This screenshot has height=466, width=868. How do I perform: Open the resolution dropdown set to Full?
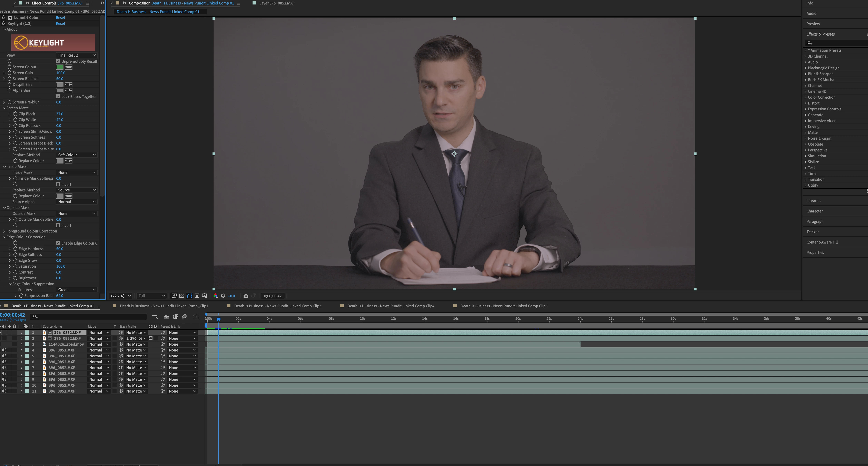151,296
